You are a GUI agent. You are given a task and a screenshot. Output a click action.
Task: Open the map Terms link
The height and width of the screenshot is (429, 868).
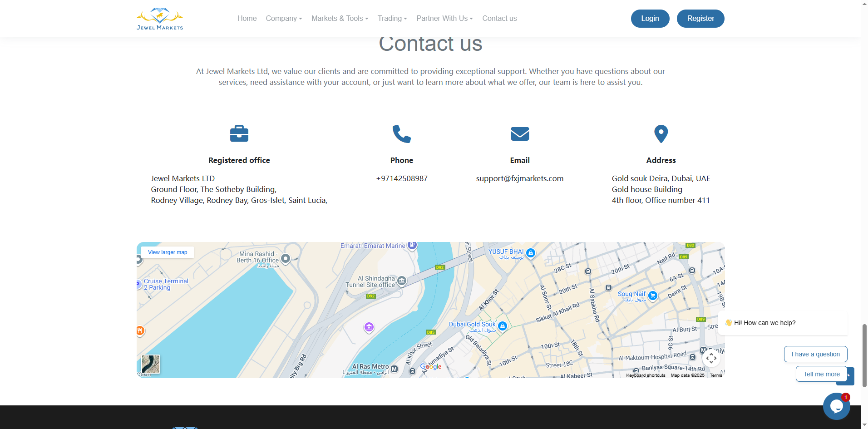pos(716,375)
